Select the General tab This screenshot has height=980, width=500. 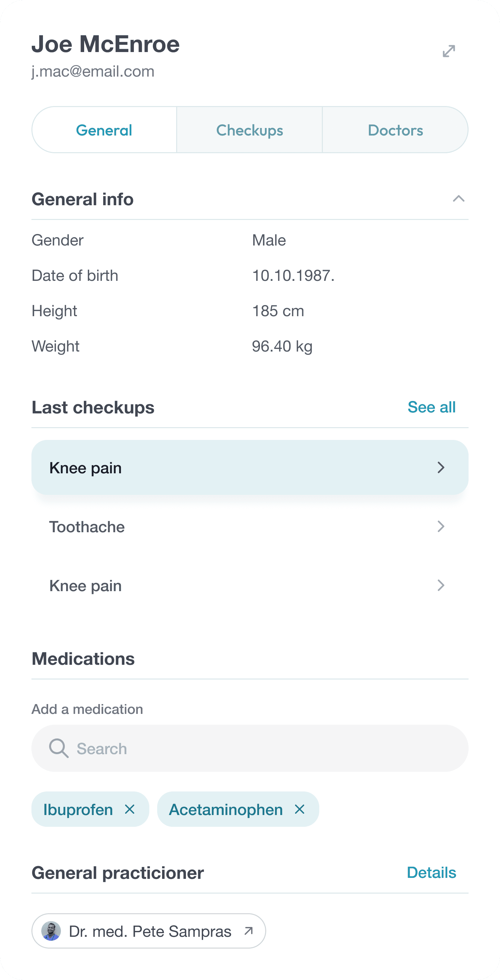(104, 130)
